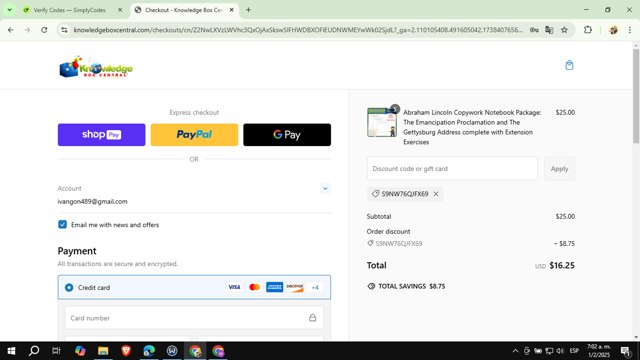Image resolution: width=640 pixels, height=360 pixels.
Task: Bookmark this page with the star
Action: (564, 30)
